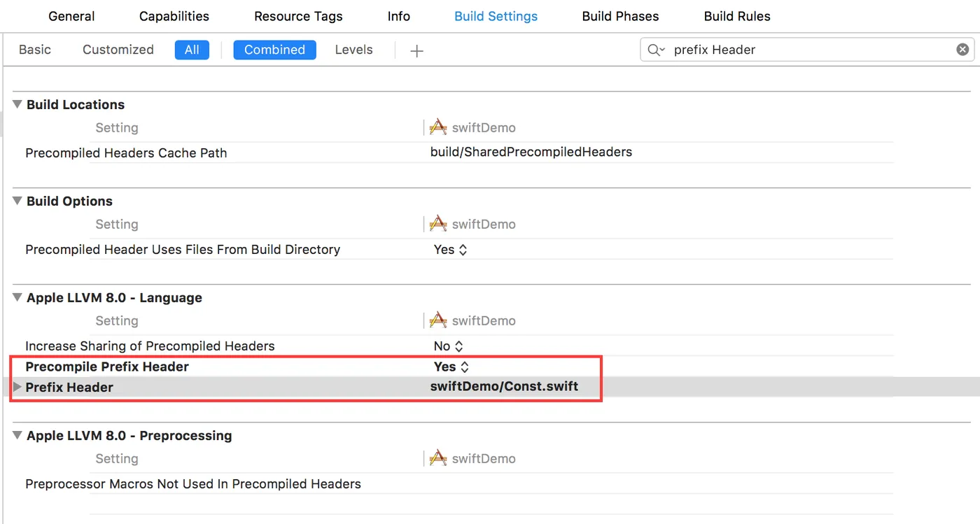Open search options via the magnifying glass icon
The height and width of the screenshot is (524, 980).
[655, 50]
